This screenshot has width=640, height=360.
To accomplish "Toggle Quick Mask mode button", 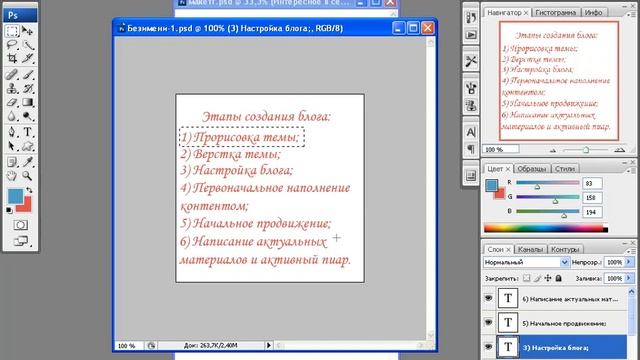I will click(20, 225).
